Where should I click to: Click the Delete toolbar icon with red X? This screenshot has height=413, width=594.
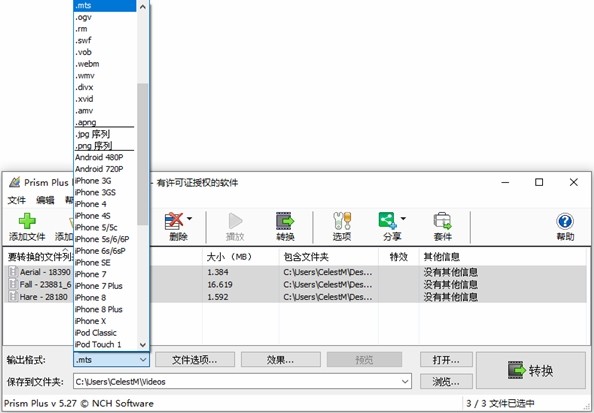[174, 221]
